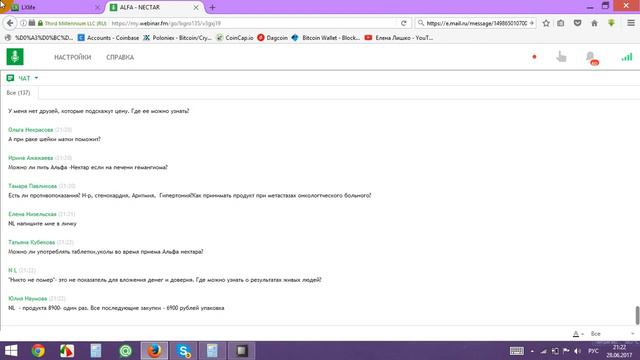Click sender name Татьяна Кубекова
This screenshot has width=640, height=360.
click(31, 242)
